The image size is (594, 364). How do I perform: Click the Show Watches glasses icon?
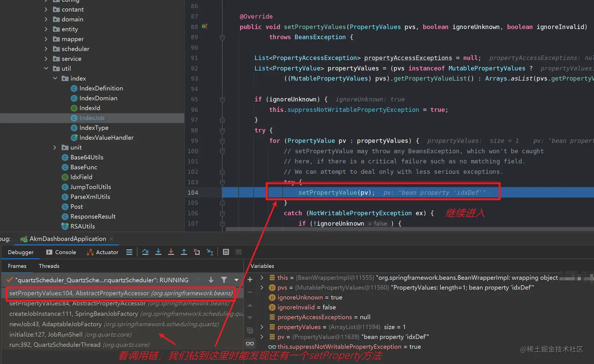click(x=250, y=344)
